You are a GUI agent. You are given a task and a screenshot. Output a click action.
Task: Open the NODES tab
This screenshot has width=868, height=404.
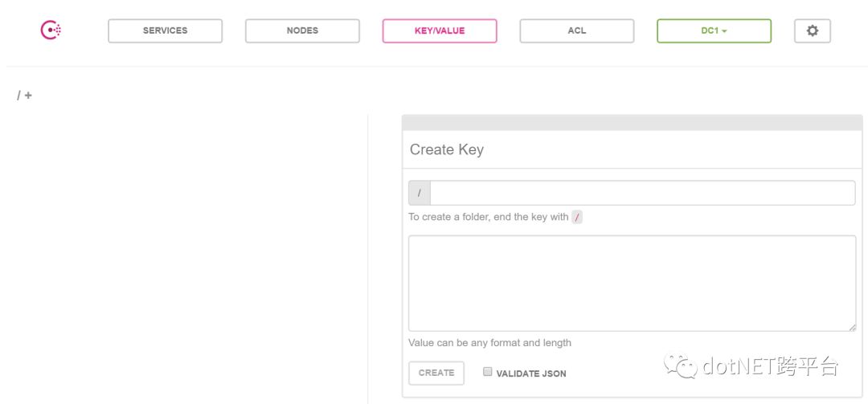coord(302,31)
